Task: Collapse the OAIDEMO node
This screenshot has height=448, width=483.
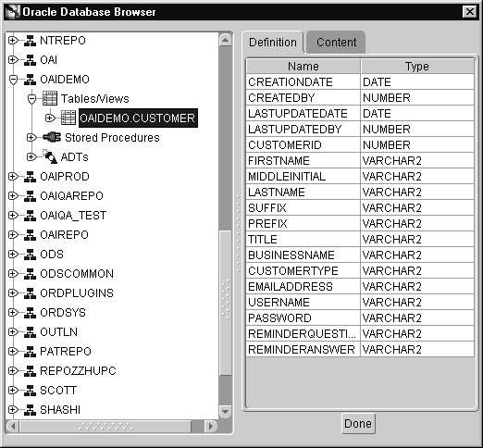Action: click(x=13, y=80)
